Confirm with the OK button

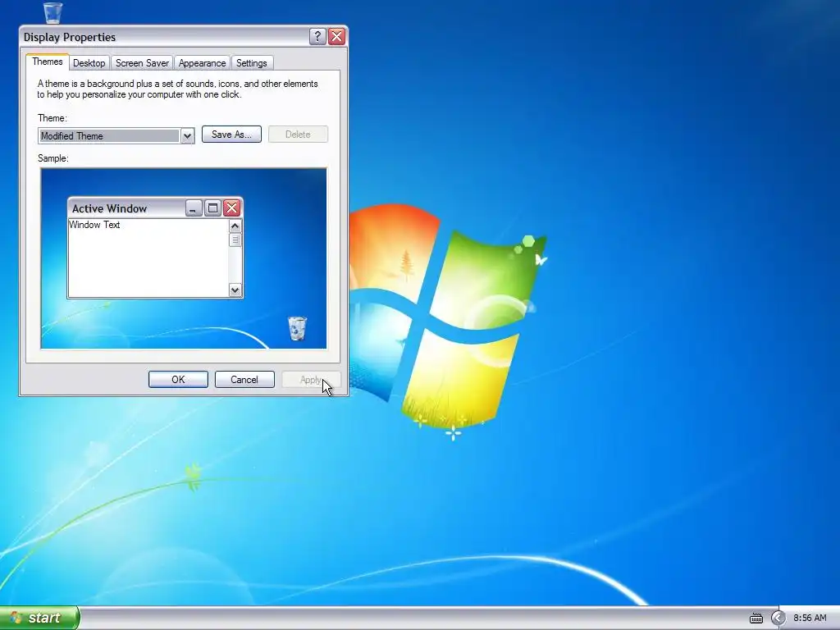178,379
